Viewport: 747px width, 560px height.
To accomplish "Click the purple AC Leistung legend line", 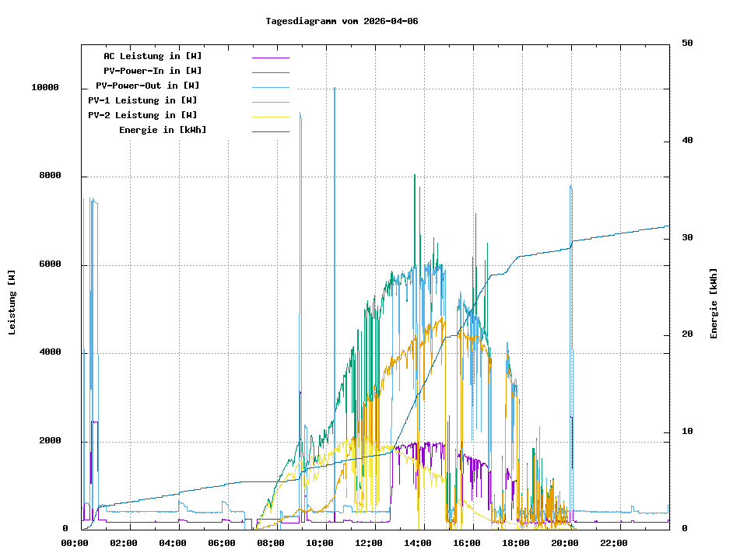I will pos(270,58).
